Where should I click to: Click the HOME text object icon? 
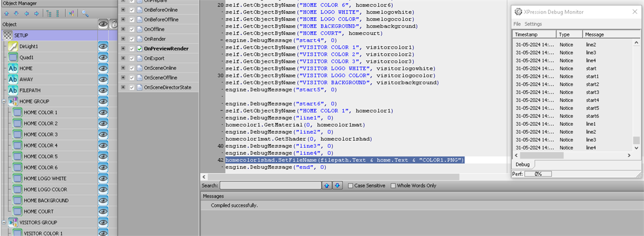pyautogui.click(x=13, y=68)
